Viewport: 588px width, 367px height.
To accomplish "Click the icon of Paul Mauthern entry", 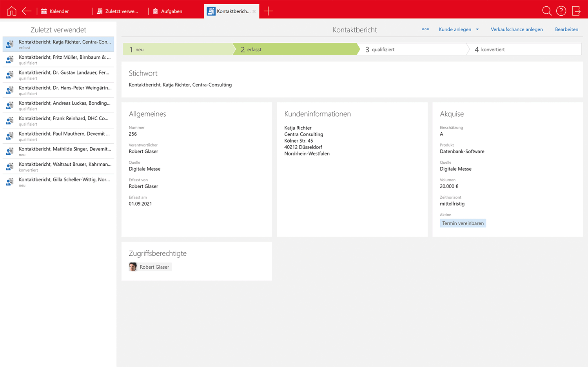I will click(x=10, y=136).
